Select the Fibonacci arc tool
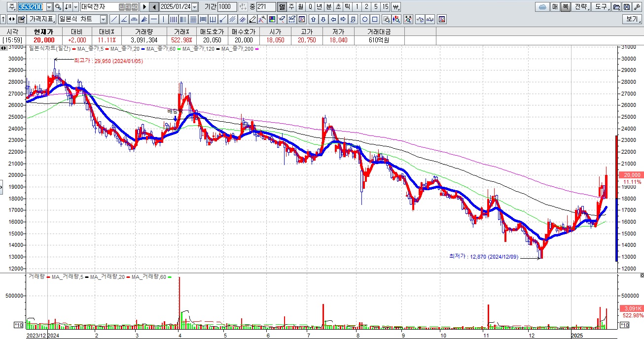The image size is (644, 339). [134, 19]
